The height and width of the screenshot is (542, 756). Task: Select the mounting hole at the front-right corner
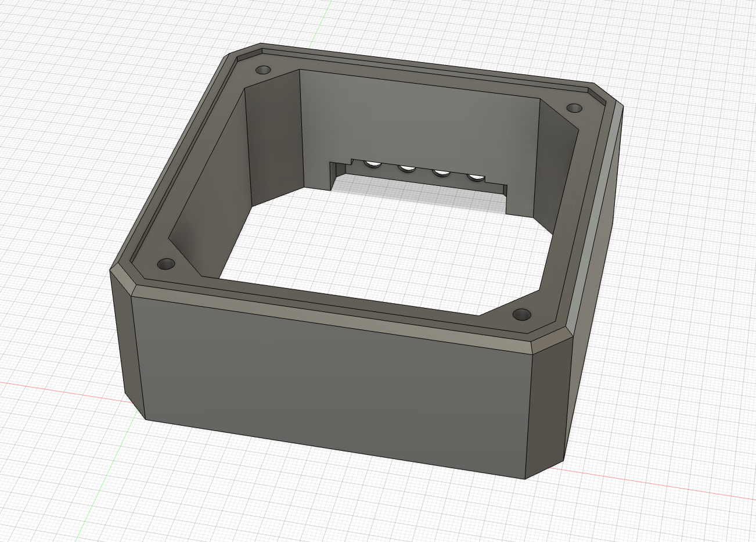pos(522,314)
